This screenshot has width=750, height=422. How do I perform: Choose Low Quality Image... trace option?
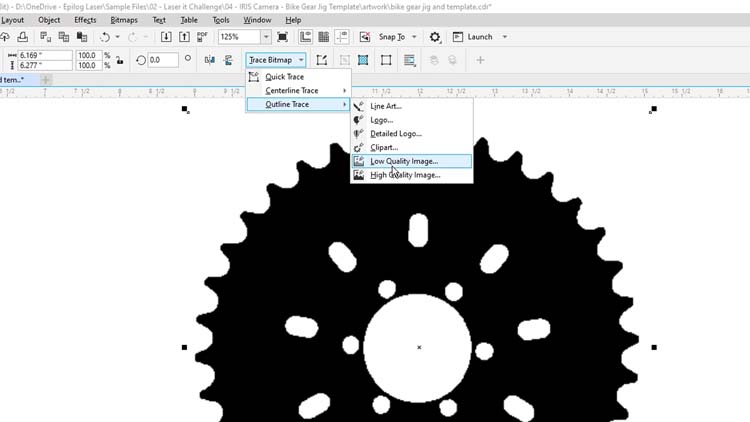[x=411, y=161]
